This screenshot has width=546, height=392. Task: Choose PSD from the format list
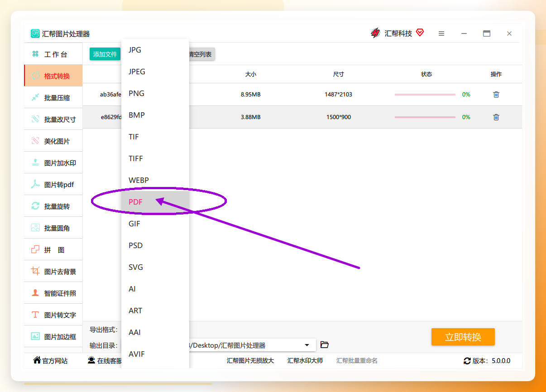click(x=155, y=245)
